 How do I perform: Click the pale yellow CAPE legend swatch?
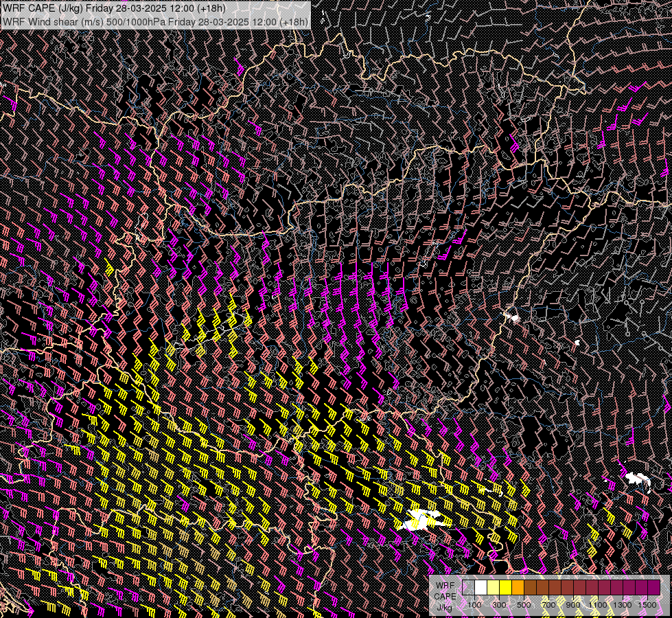pyautogui.click(x=494, y=588)
